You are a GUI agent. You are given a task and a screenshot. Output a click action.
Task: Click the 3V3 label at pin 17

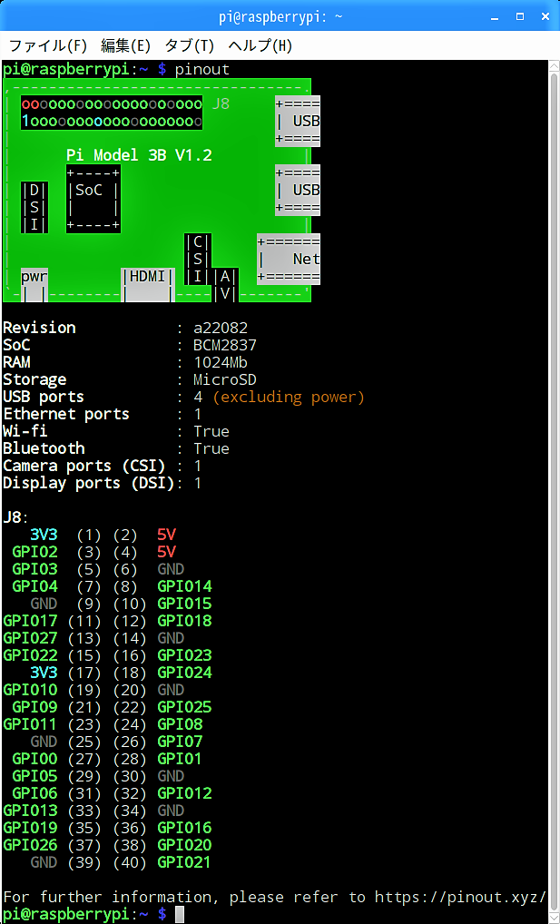click(x=44, y=673)
